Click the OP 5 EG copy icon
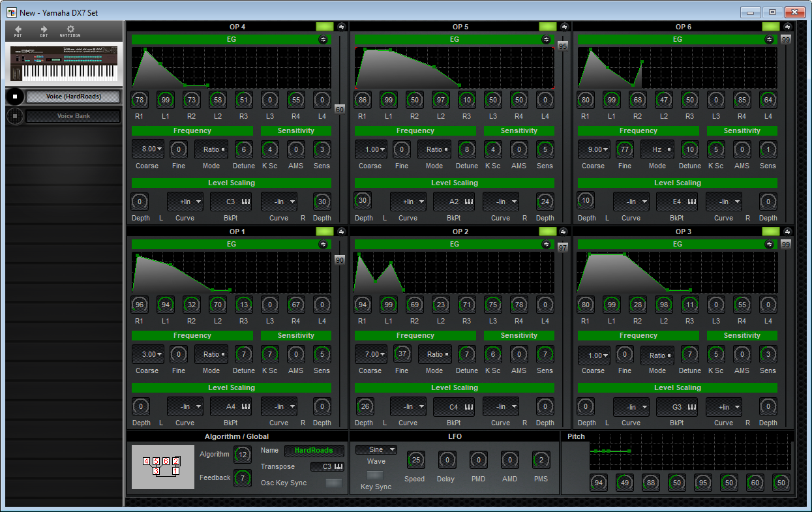Viewport: 812px width, 512px height. [546, 39]
